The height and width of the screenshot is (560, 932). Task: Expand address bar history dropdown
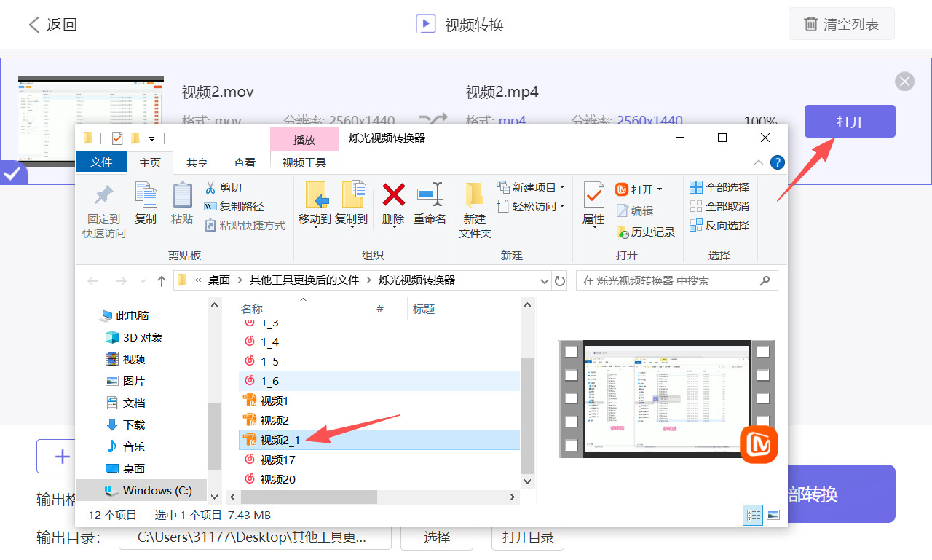(x=545, y=280)
